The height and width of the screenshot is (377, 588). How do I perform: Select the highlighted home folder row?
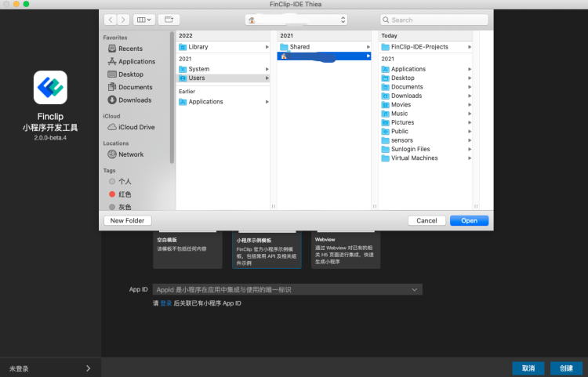point(324,56)
